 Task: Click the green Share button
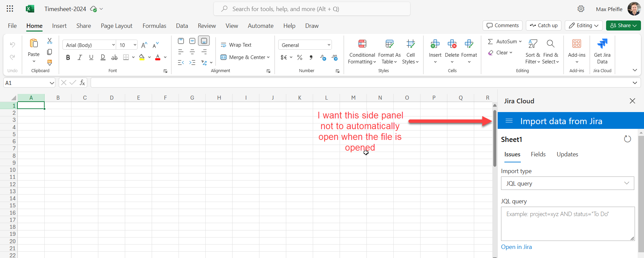(623, 25)
